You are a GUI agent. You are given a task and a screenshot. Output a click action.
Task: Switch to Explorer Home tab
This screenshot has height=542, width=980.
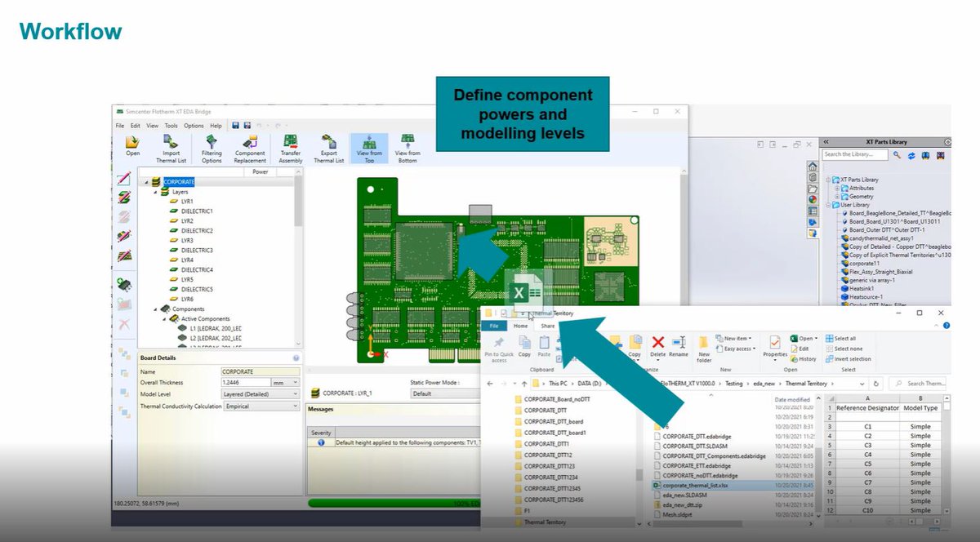[x=520, y=326]
